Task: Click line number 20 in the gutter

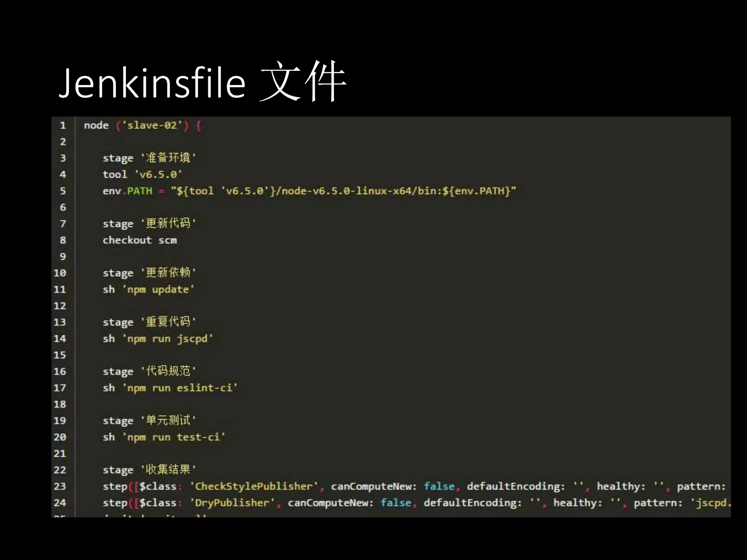Action: tap(60, 437)
